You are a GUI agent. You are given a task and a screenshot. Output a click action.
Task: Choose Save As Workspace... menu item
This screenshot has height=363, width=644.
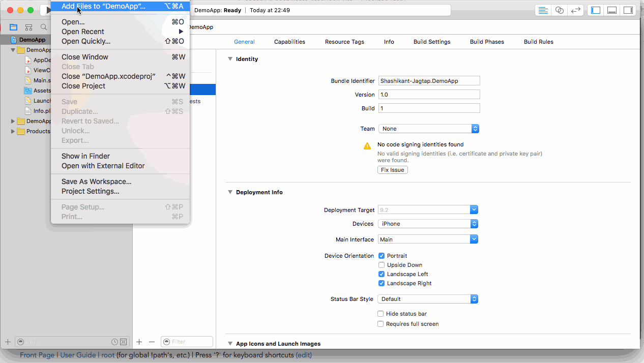120,181
